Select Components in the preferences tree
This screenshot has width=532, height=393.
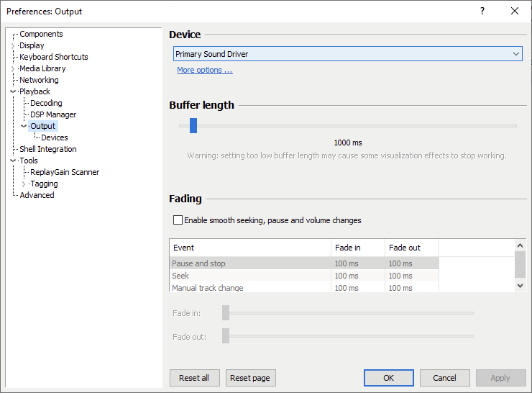(x=41, y=34)
